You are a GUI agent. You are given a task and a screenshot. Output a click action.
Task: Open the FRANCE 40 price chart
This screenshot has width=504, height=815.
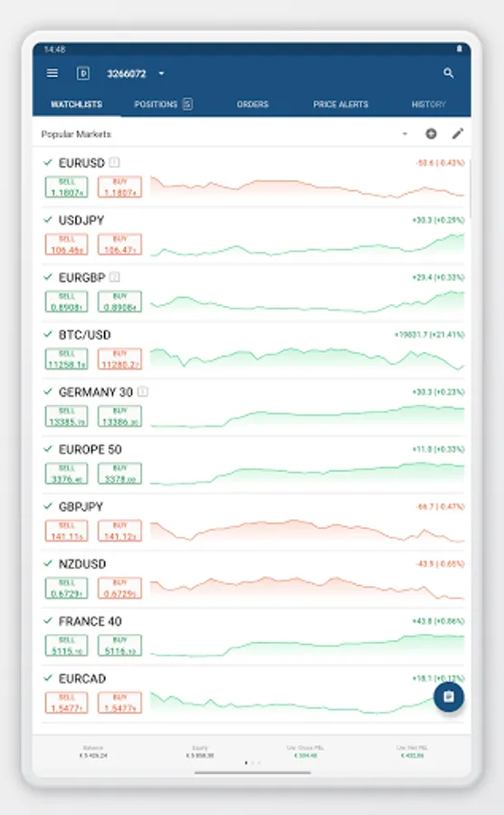[307, 645]
